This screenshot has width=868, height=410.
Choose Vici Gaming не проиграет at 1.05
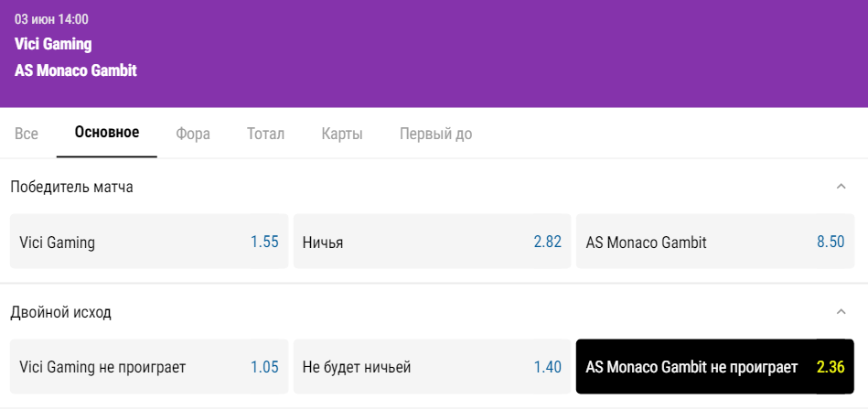pyautogui.click(x=149, y=367)
